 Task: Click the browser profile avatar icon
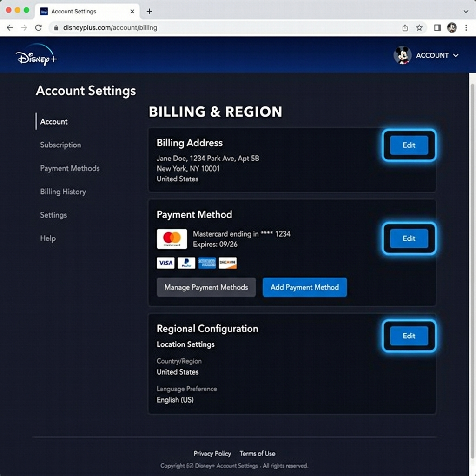tap(452, 27)
